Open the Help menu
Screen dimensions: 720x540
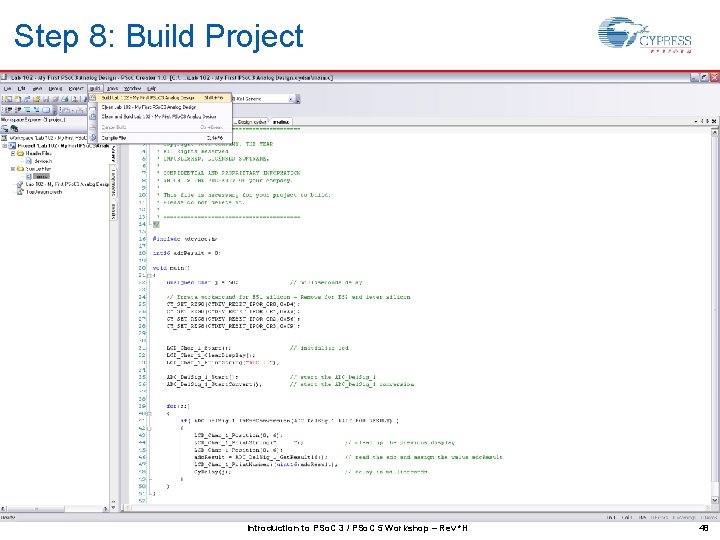tap(152, 88)
